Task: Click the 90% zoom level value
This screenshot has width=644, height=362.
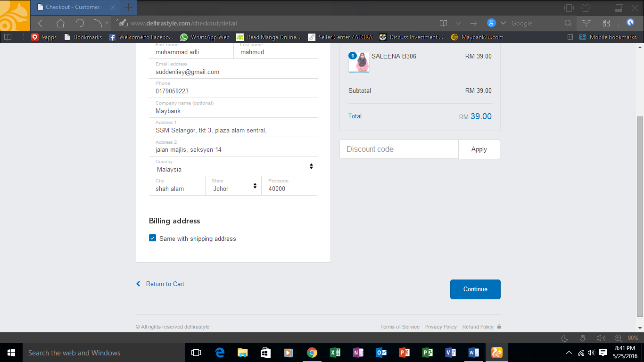Action: pos(633,338)
